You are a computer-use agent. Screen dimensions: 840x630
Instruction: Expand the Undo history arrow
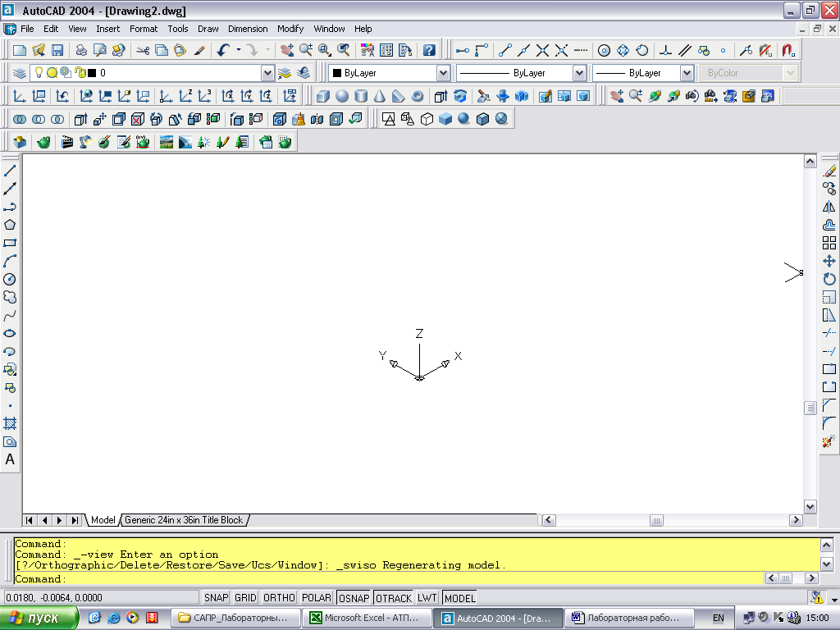(x=239, y=50)
